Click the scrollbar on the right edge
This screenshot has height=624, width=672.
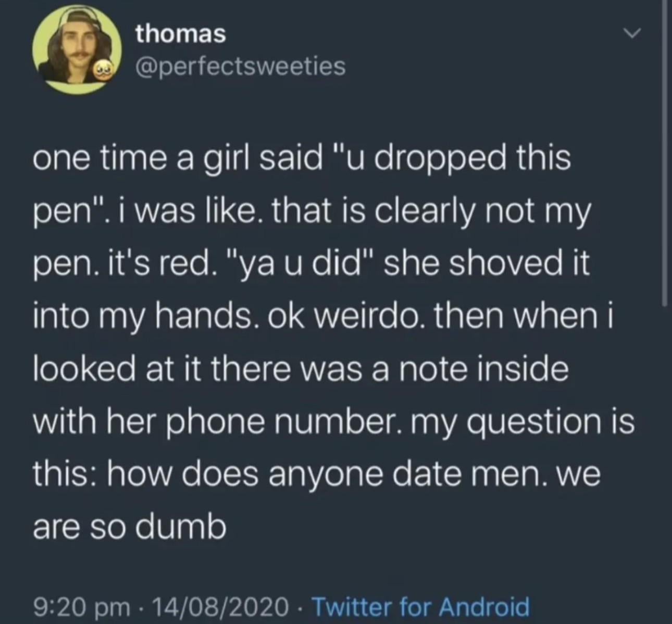tap(664, 156)
